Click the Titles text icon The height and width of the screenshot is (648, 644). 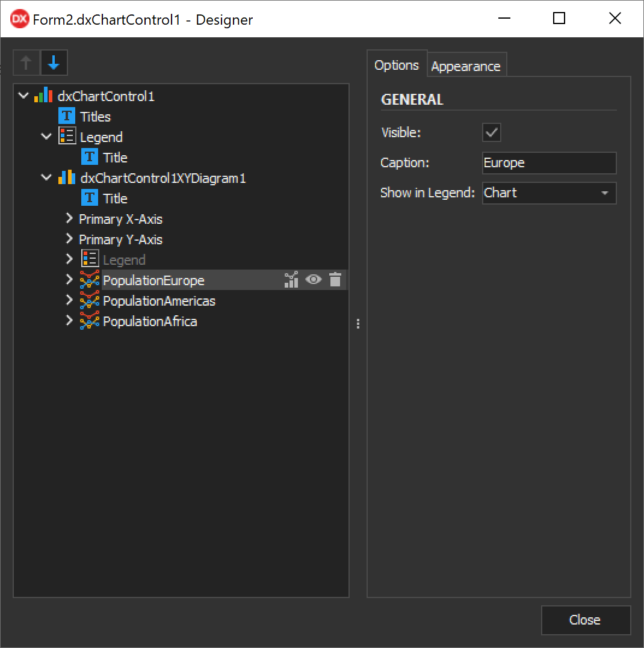(x=67, y=117)
